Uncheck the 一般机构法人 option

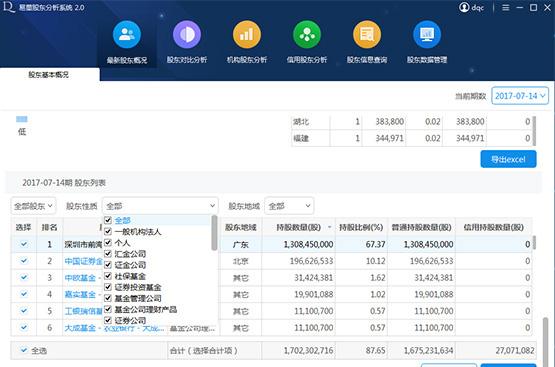[108, 231]
